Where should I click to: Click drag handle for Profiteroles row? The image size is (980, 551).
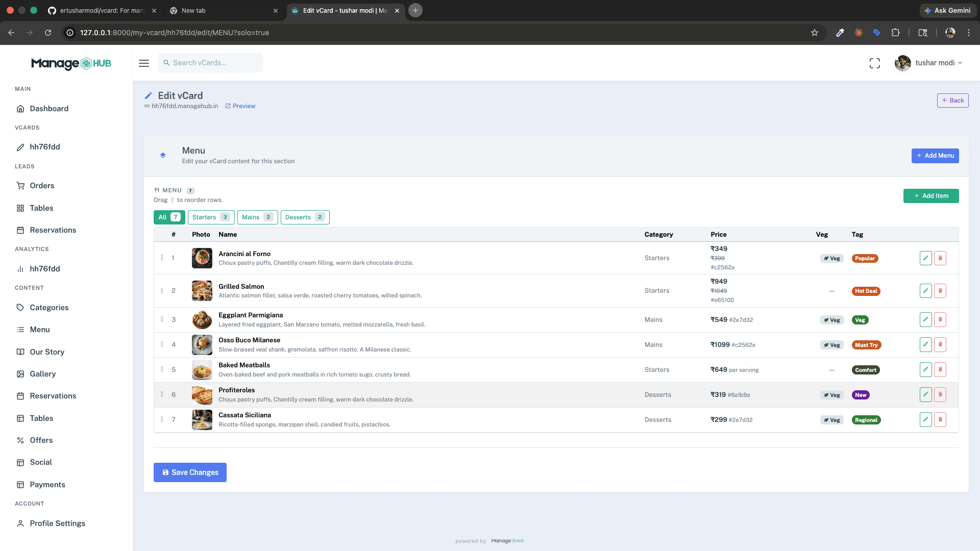(x=162, y=394)
